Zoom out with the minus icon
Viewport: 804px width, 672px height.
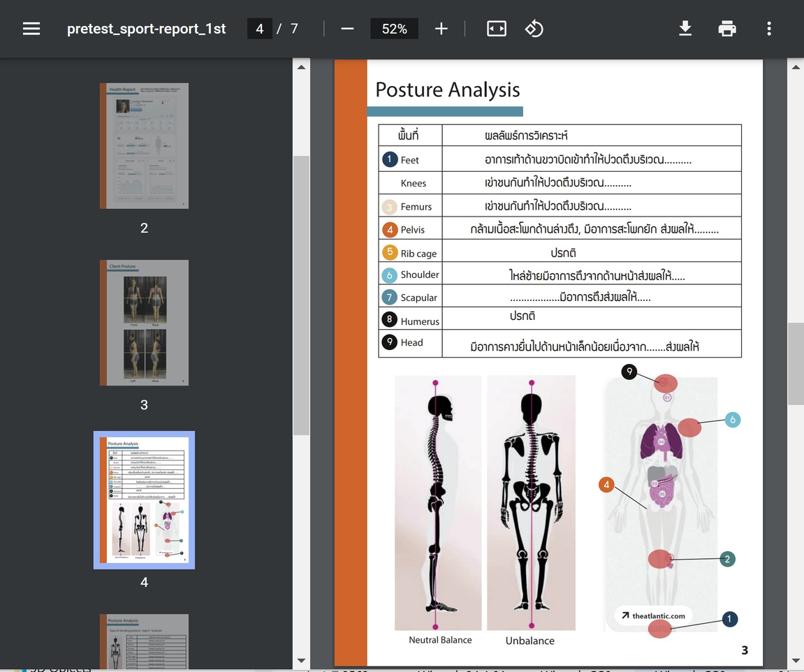[x=347, y=29]
